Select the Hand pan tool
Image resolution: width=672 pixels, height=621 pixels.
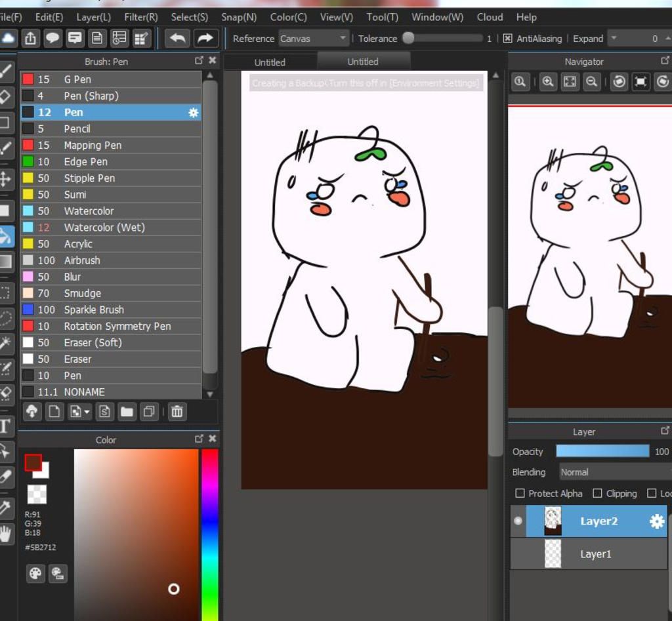click(5, 534)
